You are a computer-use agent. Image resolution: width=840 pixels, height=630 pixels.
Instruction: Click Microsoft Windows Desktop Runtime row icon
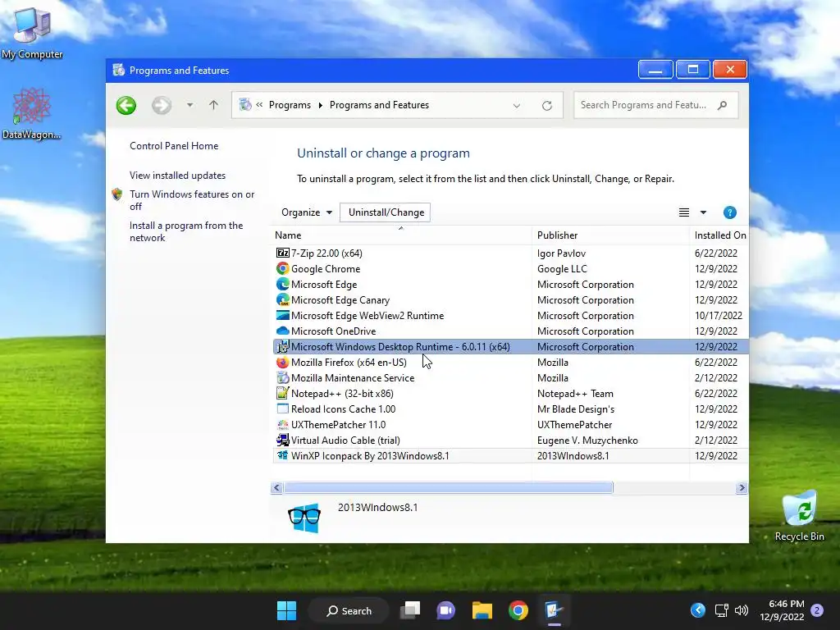pos(282,347)
